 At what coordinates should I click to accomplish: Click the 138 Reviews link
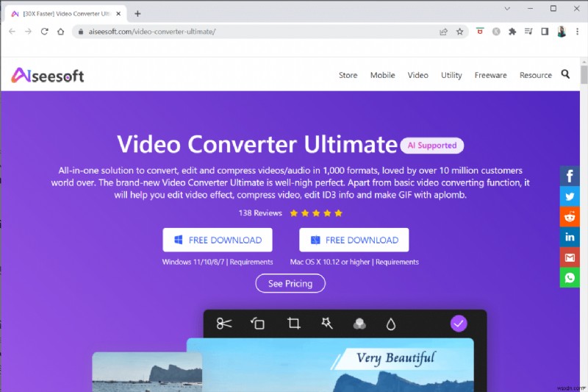point(260,213)
